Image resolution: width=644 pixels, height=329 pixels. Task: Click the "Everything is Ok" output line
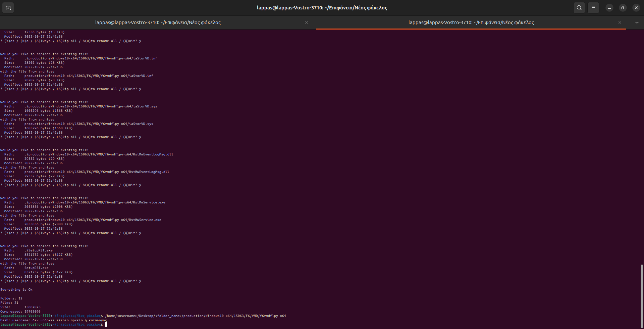pyautogui.click(x=16, y=290)
